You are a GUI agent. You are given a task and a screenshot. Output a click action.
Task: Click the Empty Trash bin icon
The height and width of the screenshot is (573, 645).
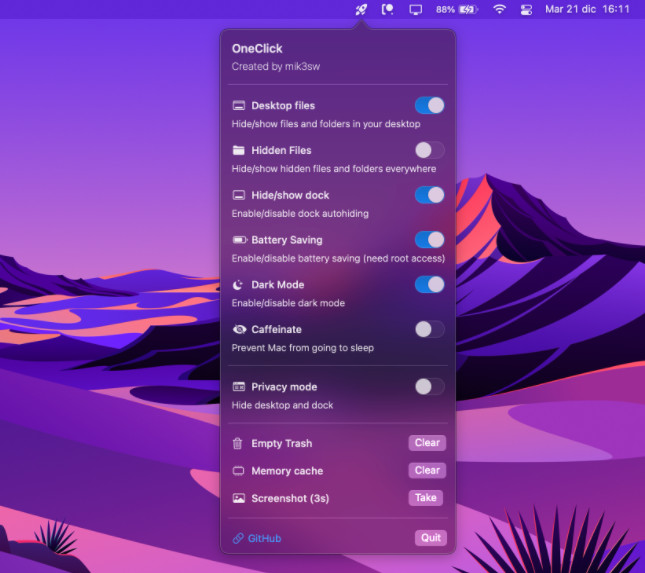238,443
